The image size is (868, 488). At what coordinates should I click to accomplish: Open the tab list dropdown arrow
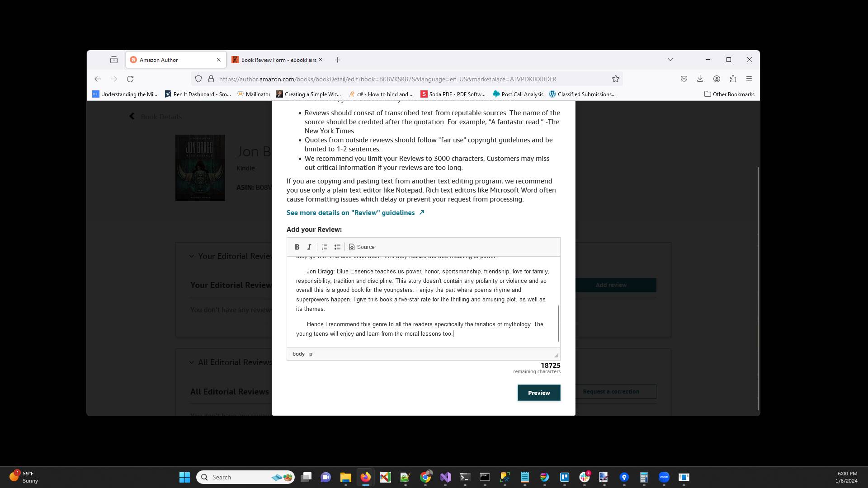(x=670, y=59)
